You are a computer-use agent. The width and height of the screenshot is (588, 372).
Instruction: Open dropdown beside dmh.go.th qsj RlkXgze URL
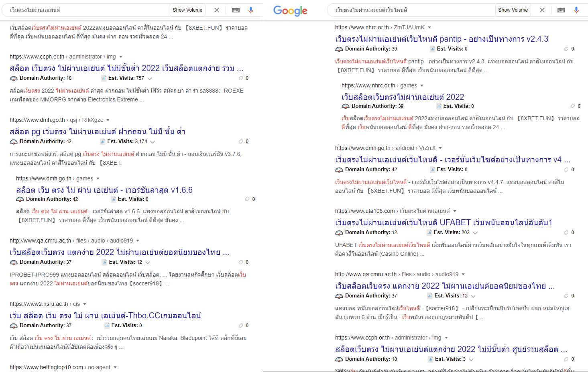click(x=108, y=120)
